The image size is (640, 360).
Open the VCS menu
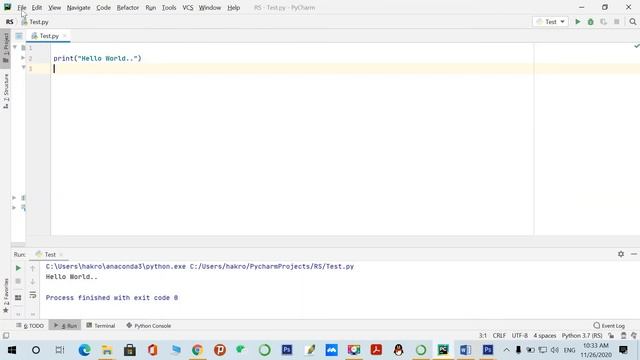[187, 8]
